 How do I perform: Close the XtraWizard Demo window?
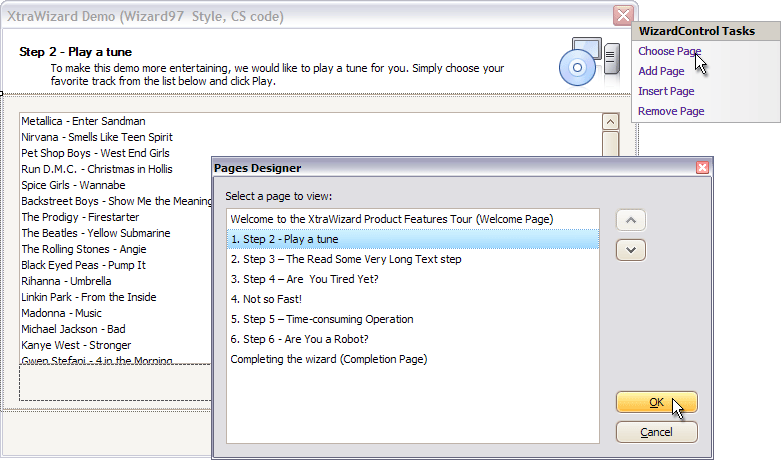pos(623,15)
